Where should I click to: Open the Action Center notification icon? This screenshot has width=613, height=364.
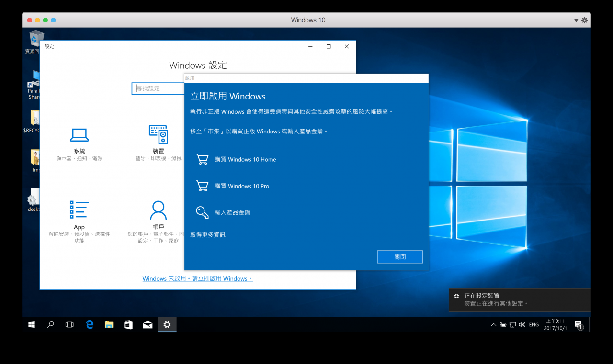579,325
